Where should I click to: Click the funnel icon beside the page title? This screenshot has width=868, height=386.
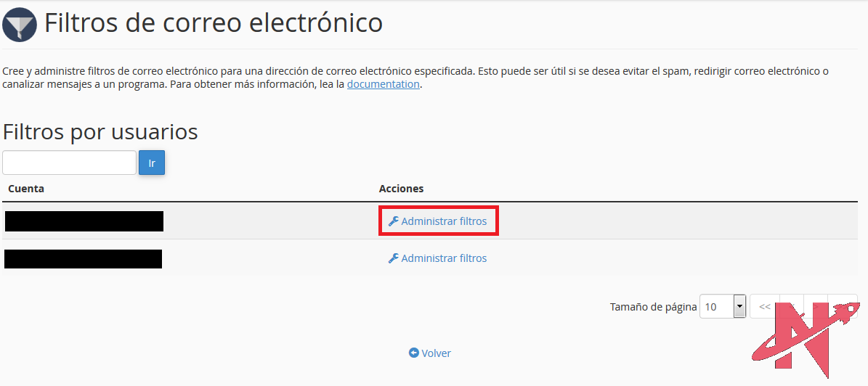pyautogui.click(x=20, y=24)
